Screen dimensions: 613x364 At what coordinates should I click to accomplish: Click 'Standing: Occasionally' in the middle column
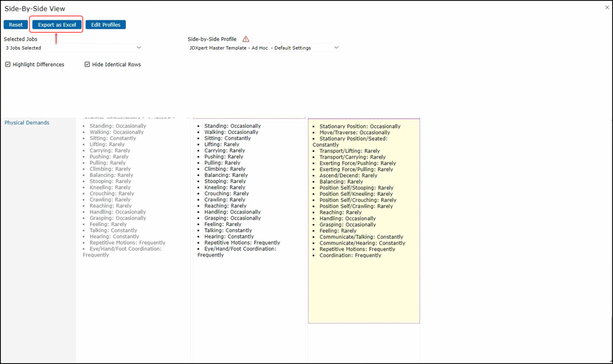coord(232,126)
